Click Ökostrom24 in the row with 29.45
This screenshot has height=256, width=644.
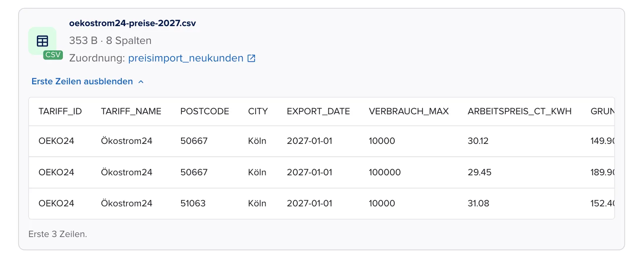pos(126,172)
